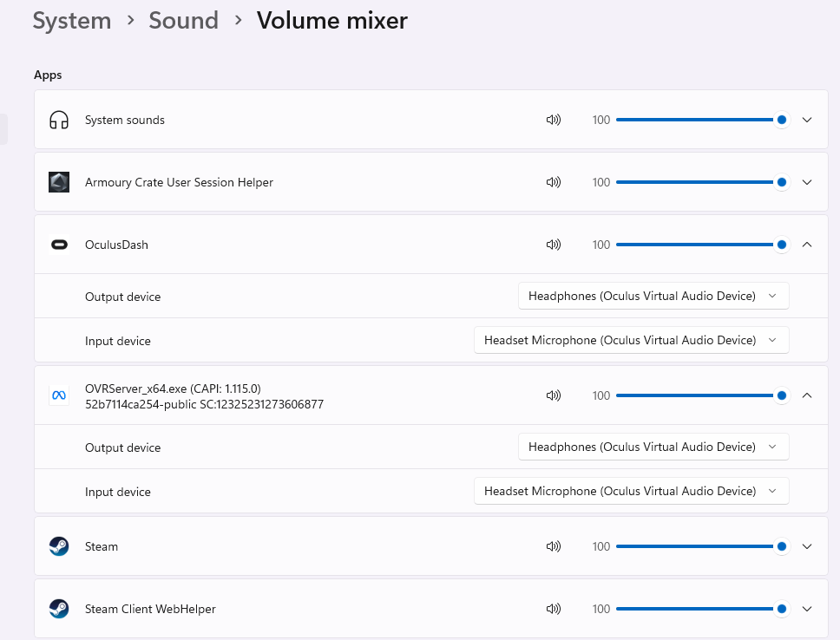Viewport: 840px width, 640px height.
Task: Mute OVRServer_x64.exe speaker icon
Action: pyautogui.click(x=554, y=395)
